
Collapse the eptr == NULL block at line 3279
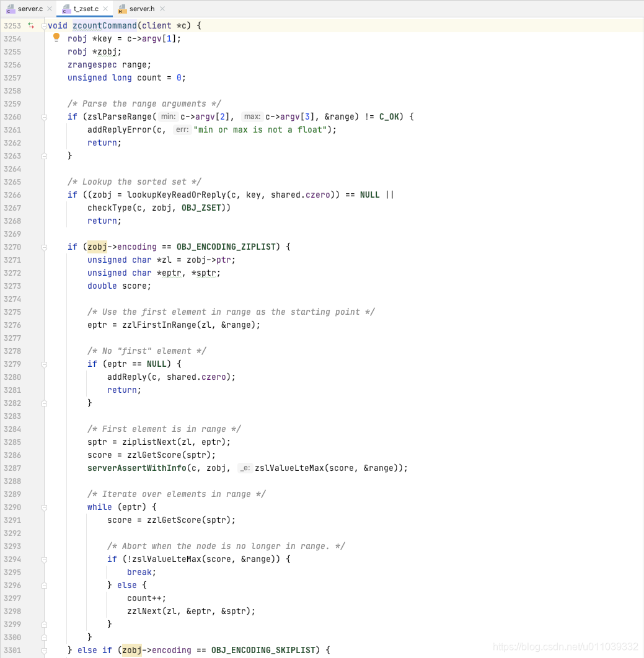pos(44,364)
